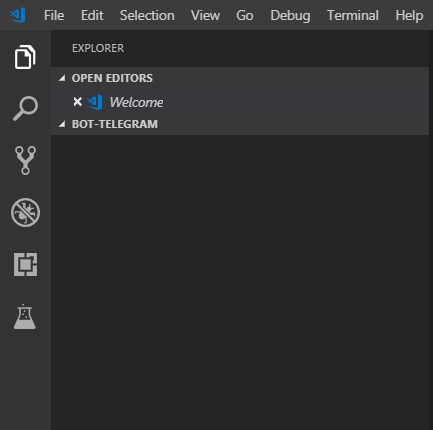The width and height of the screenshot is (433, 430).
Task: Open the File menu
Action: click(54, 15)
